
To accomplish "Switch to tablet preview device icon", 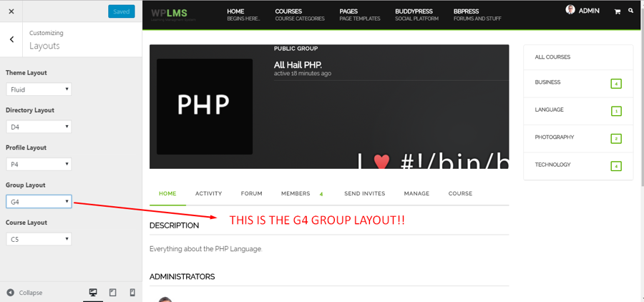I will 112,293.
